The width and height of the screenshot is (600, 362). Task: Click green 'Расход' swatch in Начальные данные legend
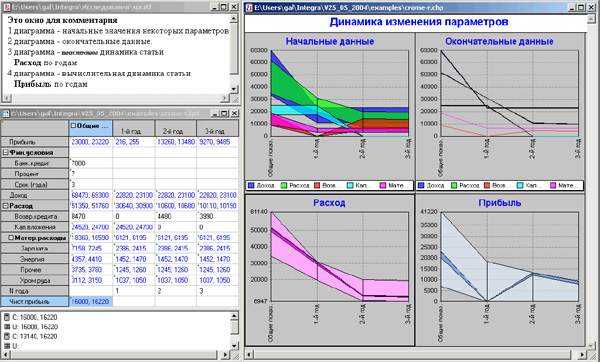(284, 186)
